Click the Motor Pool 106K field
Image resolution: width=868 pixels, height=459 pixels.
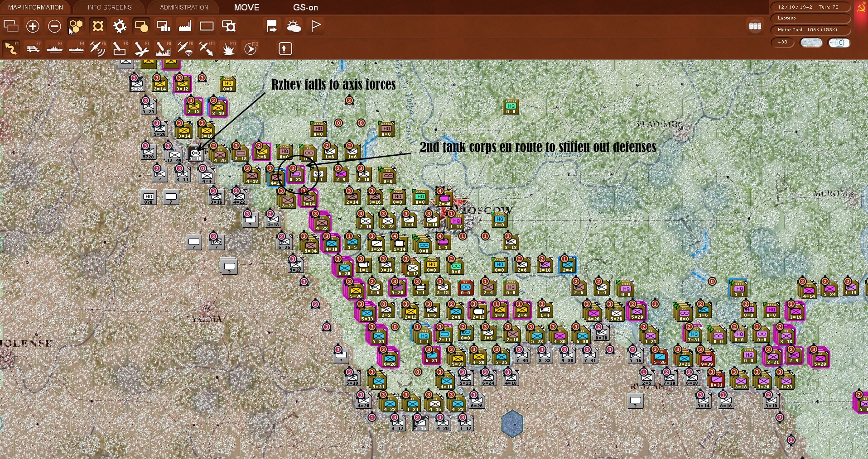(810, 30)
